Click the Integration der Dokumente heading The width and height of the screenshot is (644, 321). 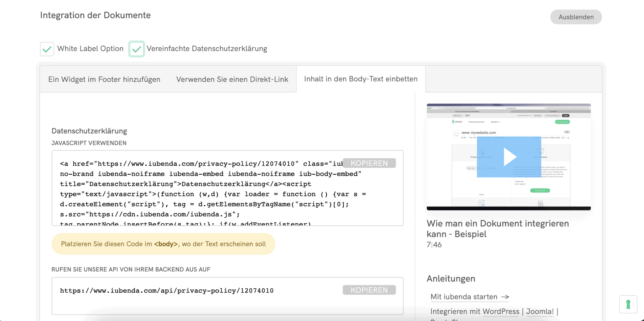tap(95, 15)
